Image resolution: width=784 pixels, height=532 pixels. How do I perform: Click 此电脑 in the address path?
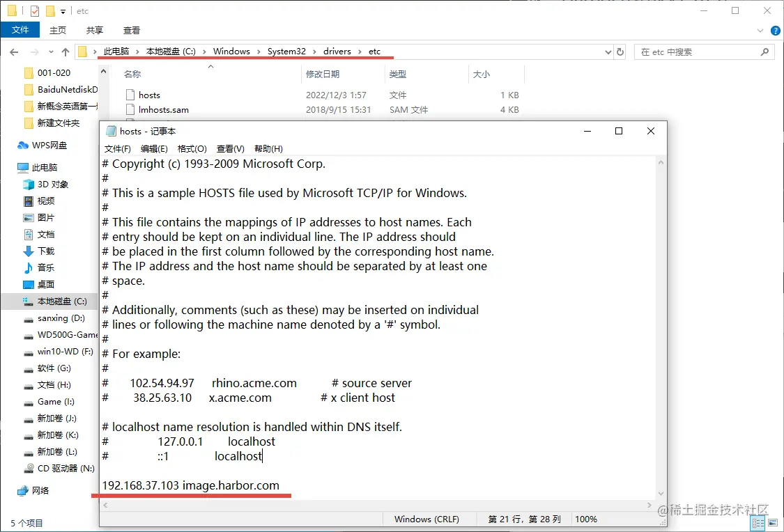(116, 52)
